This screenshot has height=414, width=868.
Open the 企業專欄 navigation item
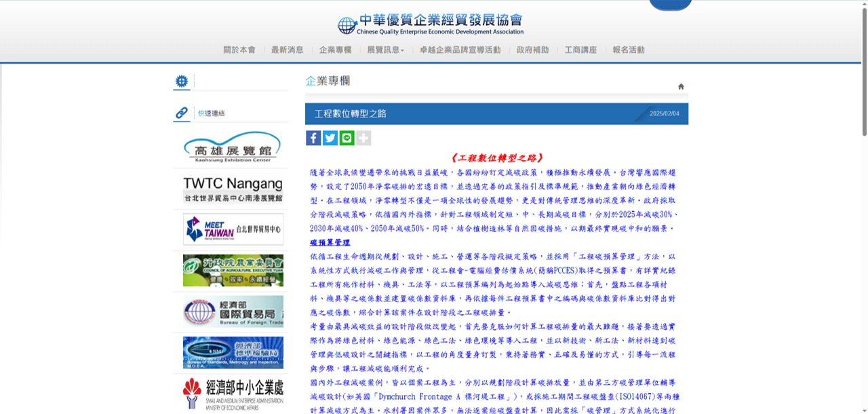pyautogui.click(x=335, y=50)
